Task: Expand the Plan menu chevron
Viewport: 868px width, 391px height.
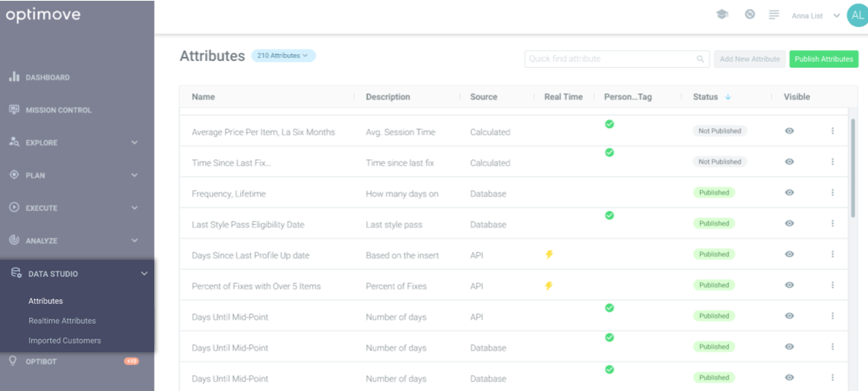Action: pos(134,175)
